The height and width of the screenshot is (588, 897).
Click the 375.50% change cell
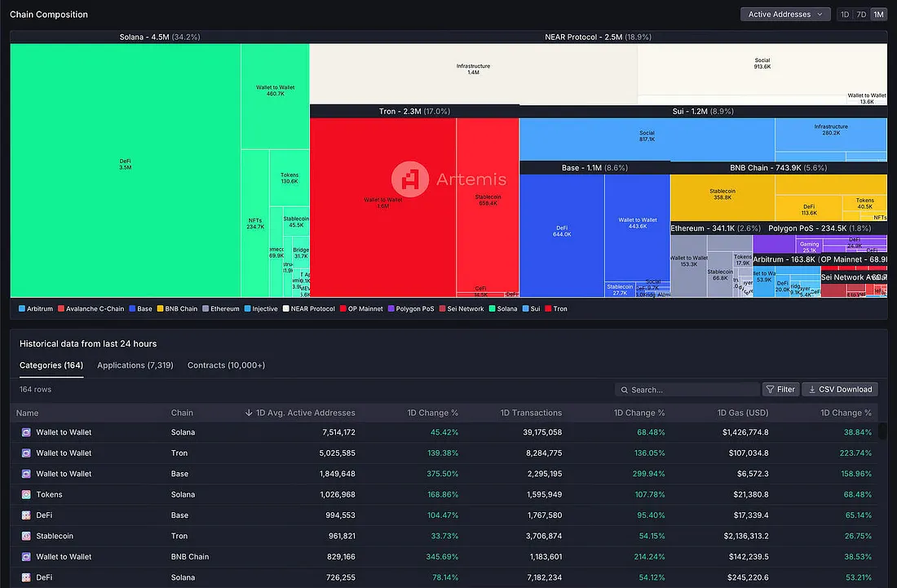(x=442, y=474)
